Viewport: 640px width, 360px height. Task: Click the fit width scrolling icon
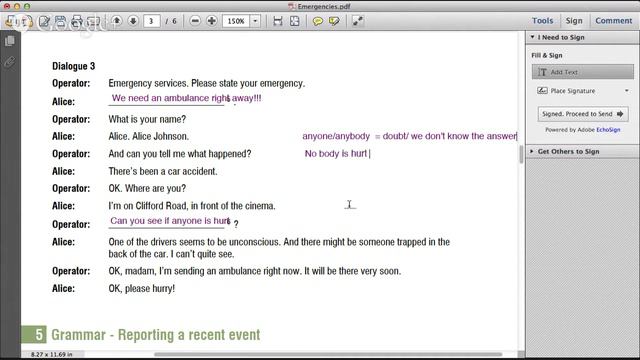(278, 21)
